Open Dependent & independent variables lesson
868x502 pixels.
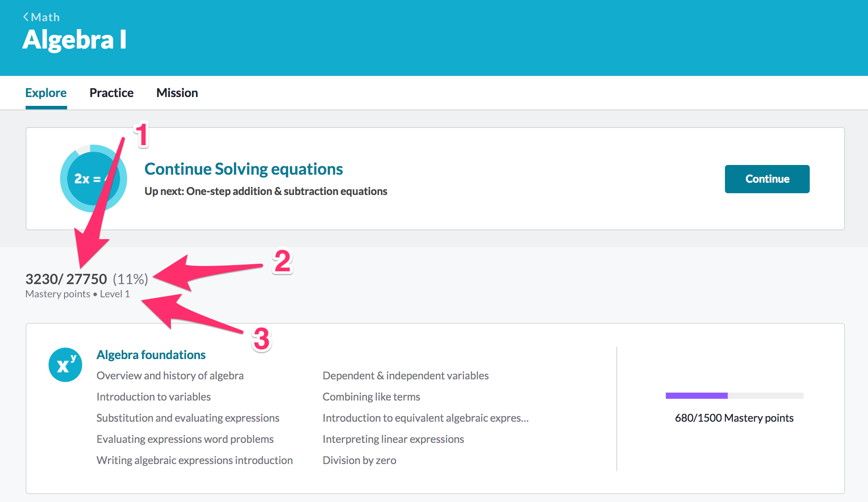point(405,375)
